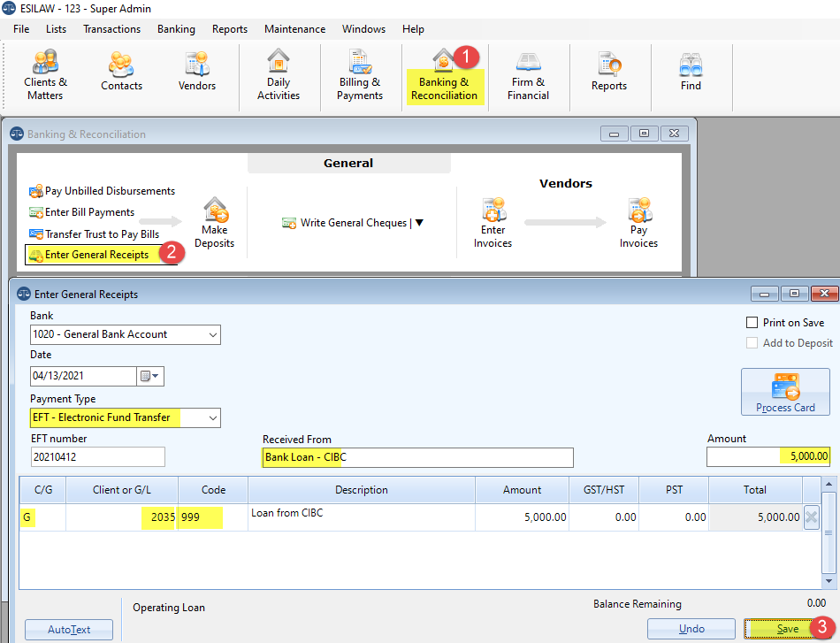
Task: Open Billing & Payments toolbar icon
Action: [x=360, y=75]
